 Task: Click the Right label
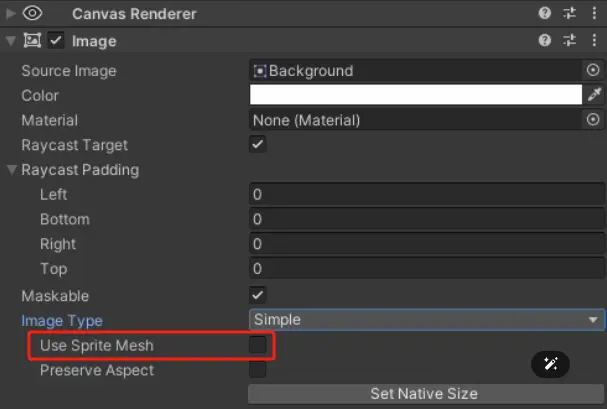click(58, 244)
